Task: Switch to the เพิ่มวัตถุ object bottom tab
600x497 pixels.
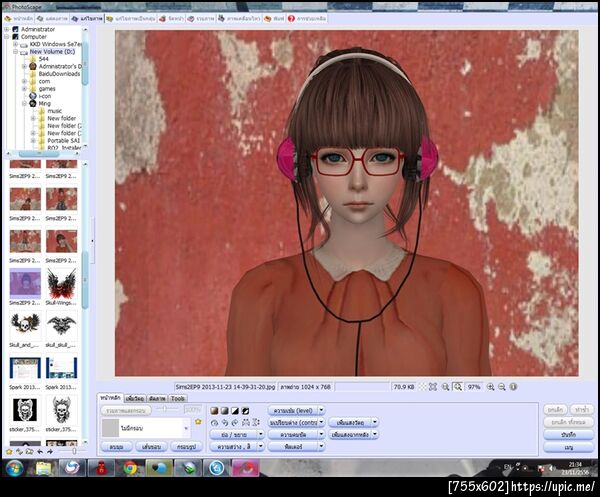Action: (135, 398)
